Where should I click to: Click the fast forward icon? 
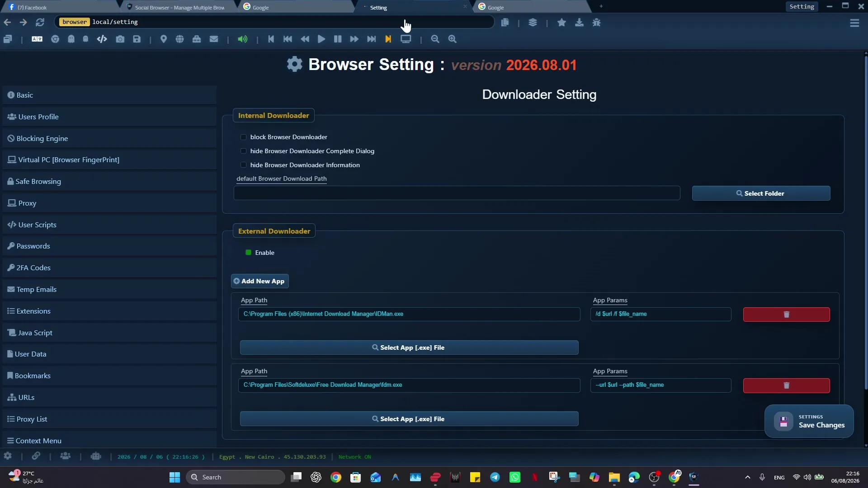pyautogui.click(x=354, y=39)
